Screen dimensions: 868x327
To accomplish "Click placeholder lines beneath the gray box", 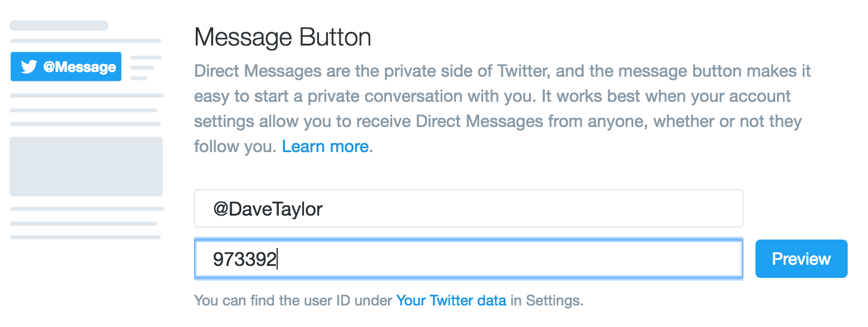I will click(x=86, y=223).
